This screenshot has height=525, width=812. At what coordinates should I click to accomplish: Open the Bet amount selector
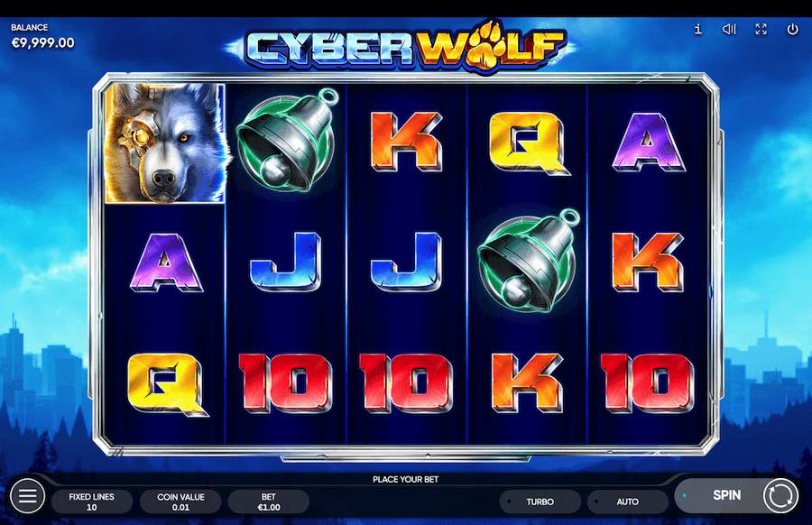pos(269,502)
